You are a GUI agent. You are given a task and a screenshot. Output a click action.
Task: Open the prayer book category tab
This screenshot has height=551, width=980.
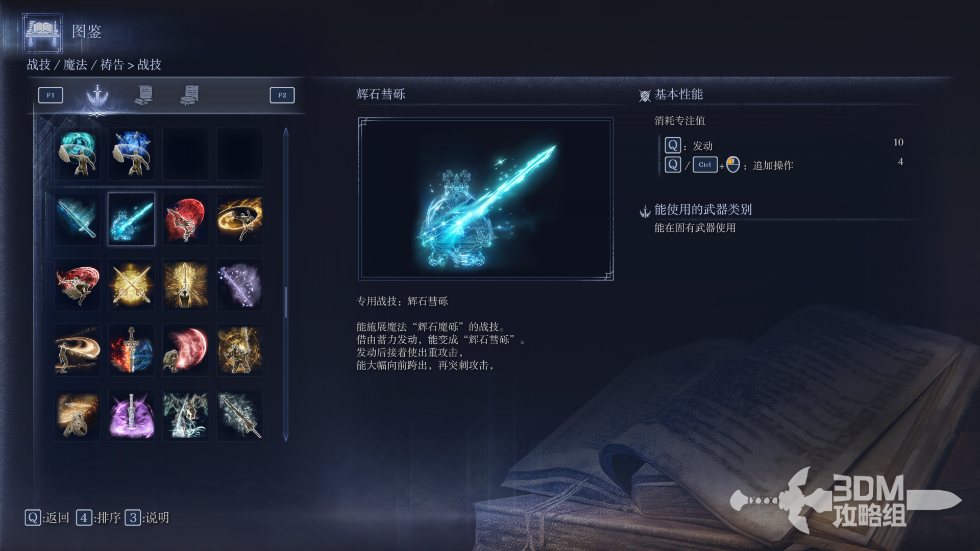190,95
